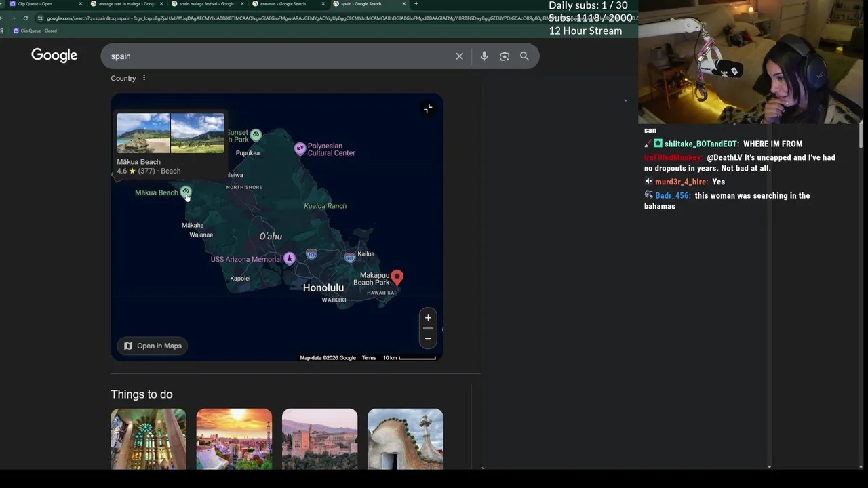The width and height of the screenshot is (868, 488).
Task: Select Makapuu Beach Park red pin
Action: point(397,277)
